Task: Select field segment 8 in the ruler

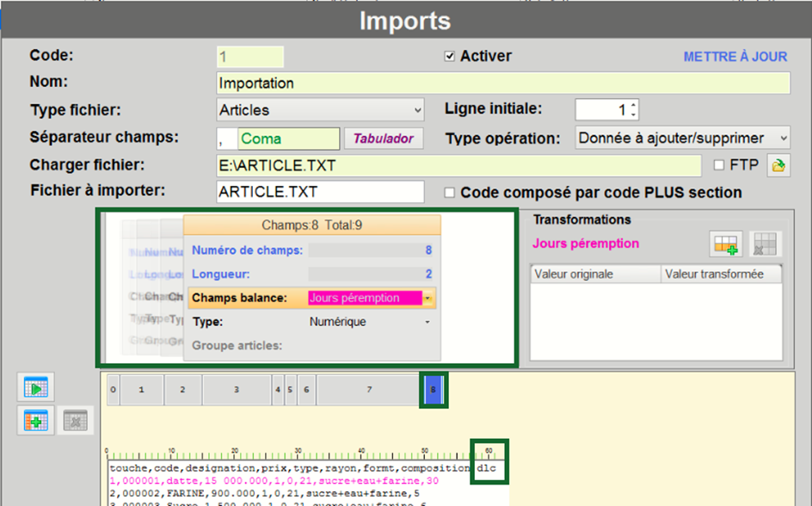Action: [434, 390]
